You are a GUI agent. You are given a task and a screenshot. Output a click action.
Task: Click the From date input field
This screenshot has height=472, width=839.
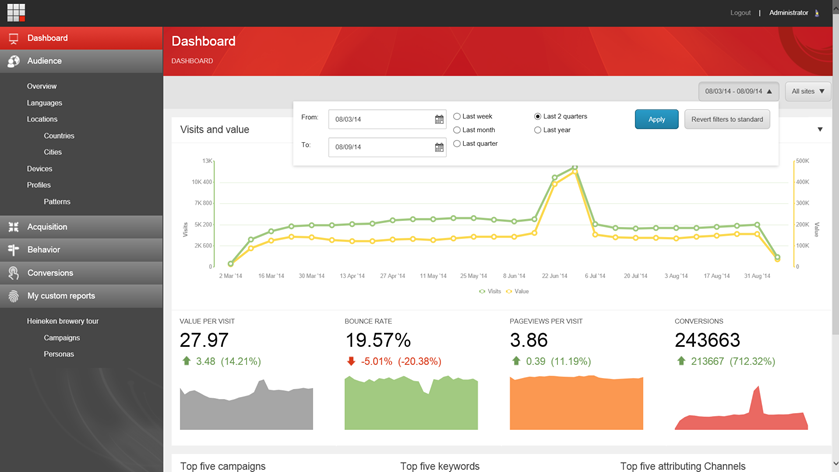click(387, 119)
